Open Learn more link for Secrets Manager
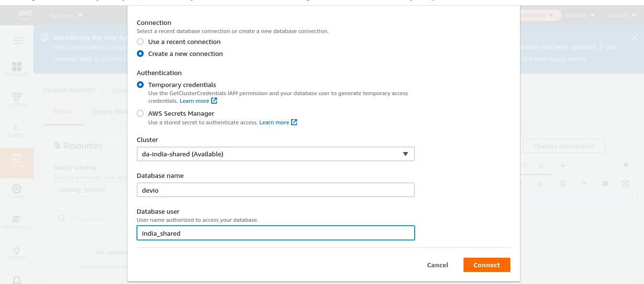This screenshot has height=284, width=644. [x=278, y=122]
